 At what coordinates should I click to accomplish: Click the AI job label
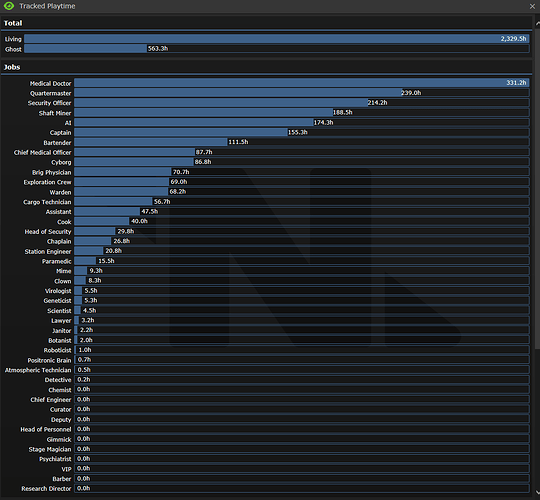click(x=68, y=123)
